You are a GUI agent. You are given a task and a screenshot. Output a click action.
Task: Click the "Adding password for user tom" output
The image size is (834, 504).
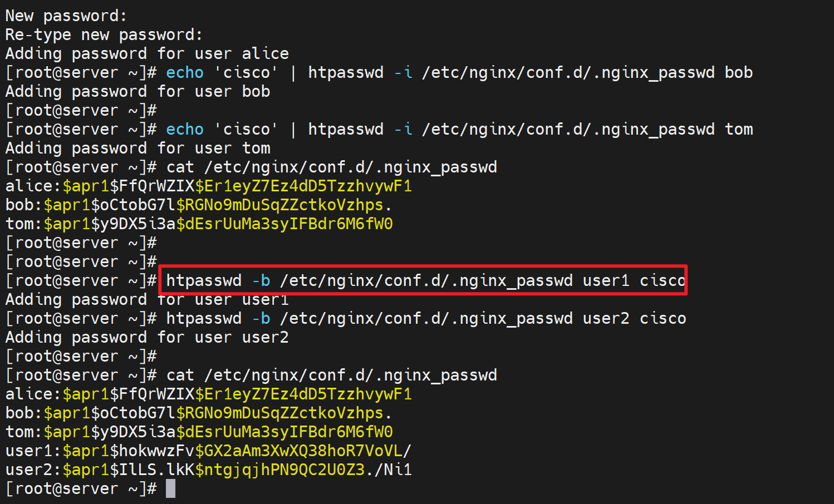click(138, 148)
